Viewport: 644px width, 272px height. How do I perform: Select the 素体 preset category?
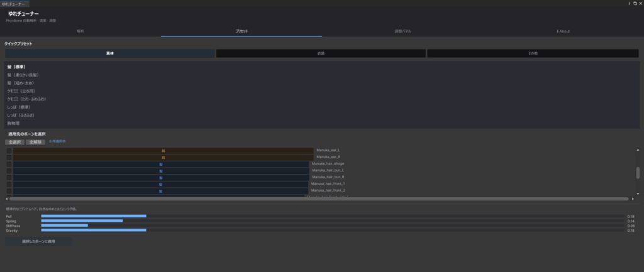click(109, 53)
